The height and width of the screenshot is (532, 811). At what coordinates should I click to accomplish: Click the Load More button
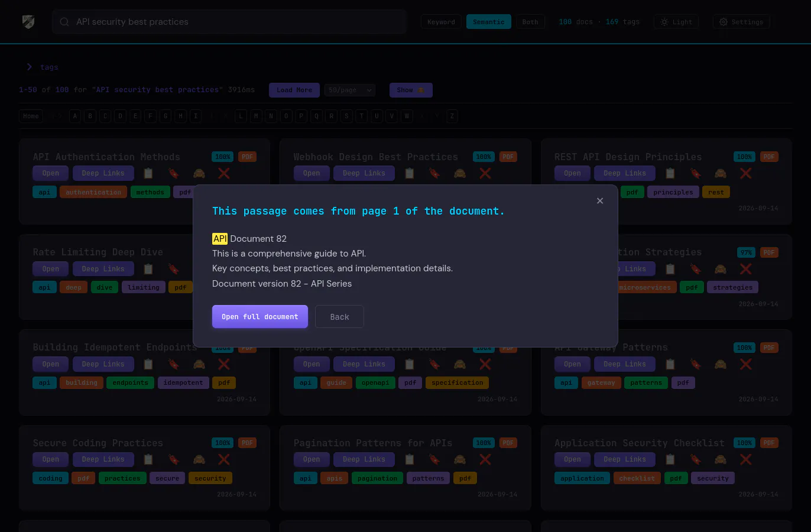(x=294, y=90)
